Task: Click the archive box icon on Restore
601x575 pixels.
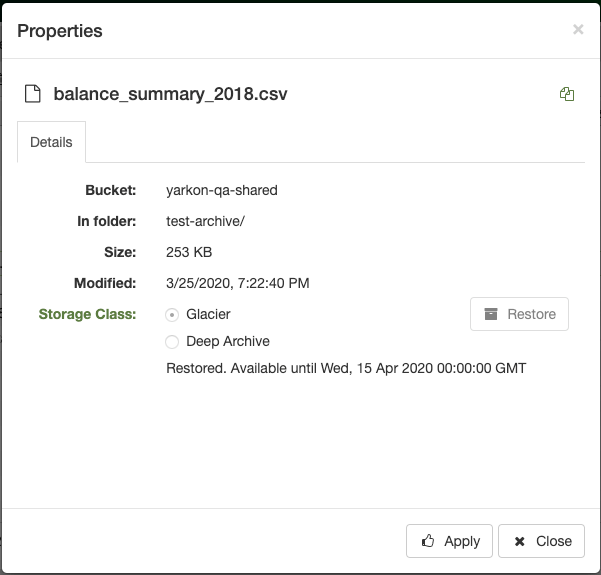Action: point(491,314)
